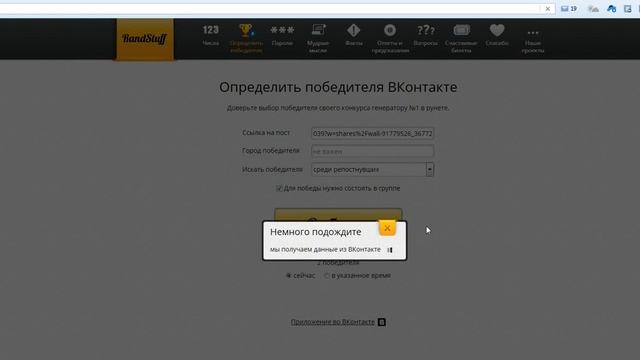Screen dimensions: 640x360
Task: Open the trophy winner selection section
Action: click(x=246, y=38)
